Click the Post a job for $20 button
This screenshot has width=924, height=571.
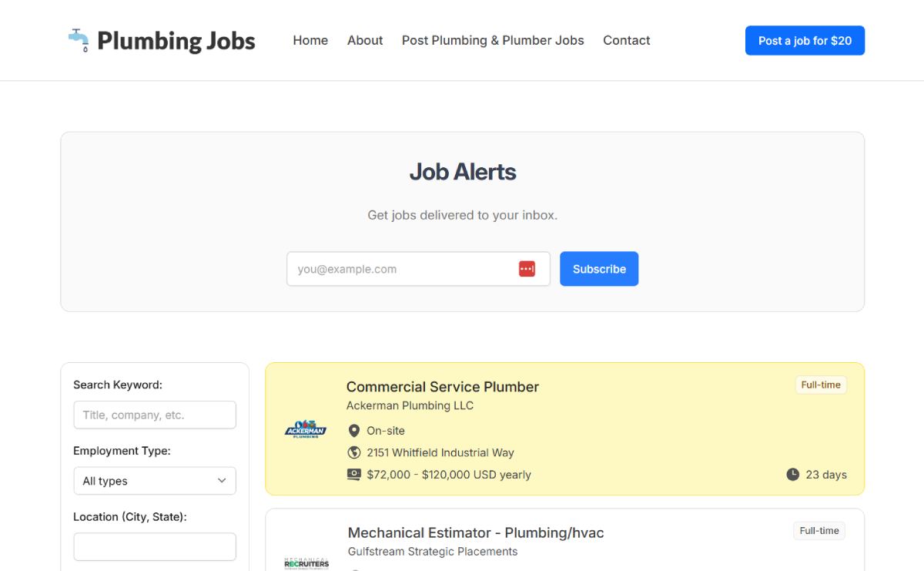tap(805, 41)
